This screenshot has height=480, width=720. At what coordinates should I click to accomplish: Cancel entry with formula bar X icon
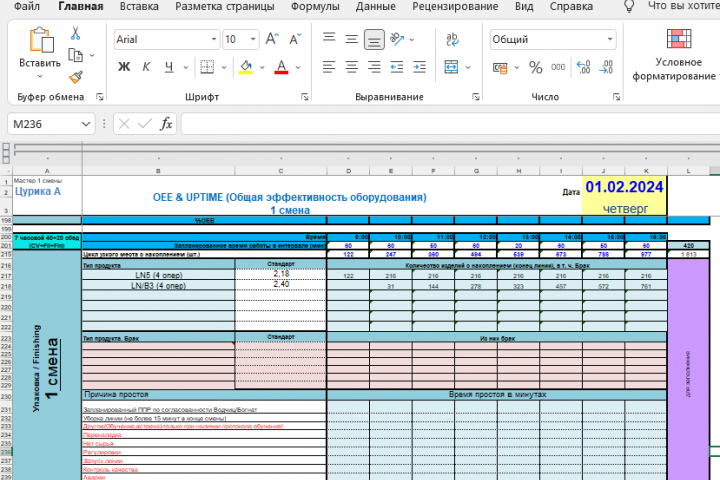click(x=124, y=124)
